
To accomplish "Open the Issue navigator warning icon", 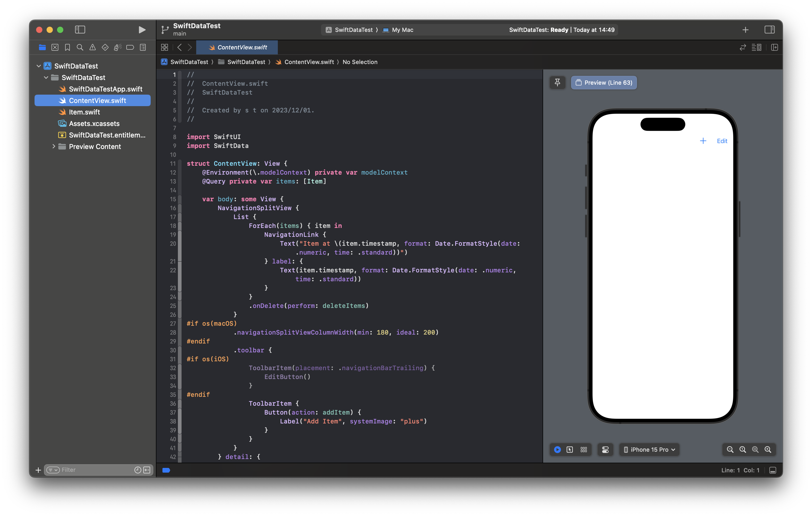I will pyautogui.click(x=92, y=48).
